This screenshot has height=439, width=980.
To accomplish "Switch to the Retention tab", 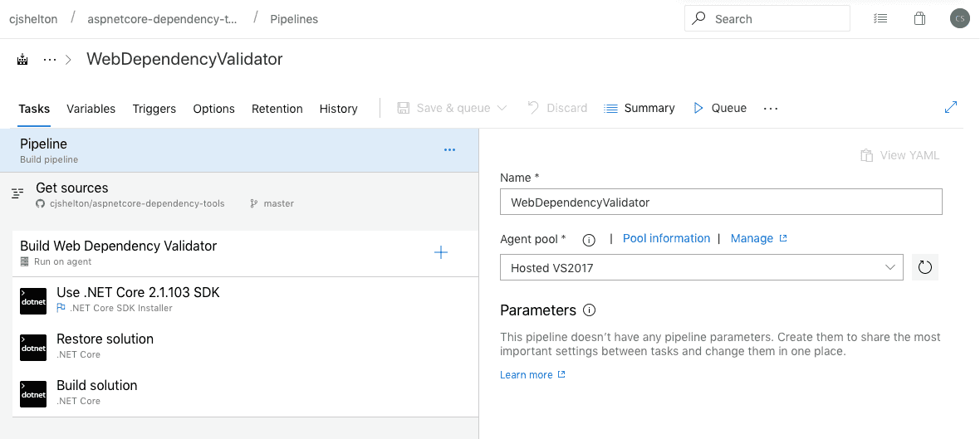I will 277,109.
